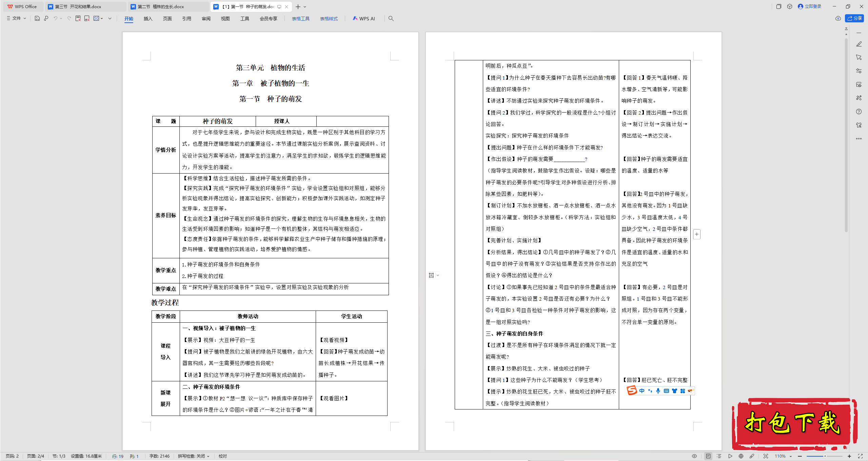Click the print preview icon beside Save

coord(46,18)
